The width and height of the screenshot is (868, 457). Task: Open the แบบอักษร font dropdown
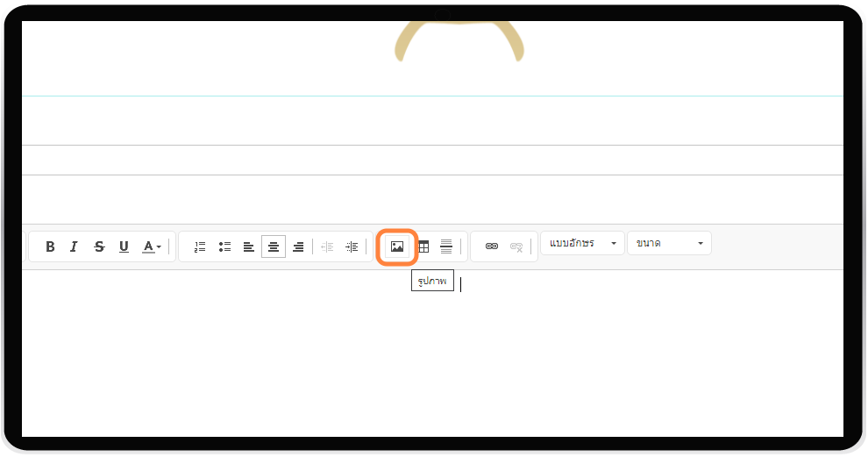pyautogui.click(x=582, y=243)
